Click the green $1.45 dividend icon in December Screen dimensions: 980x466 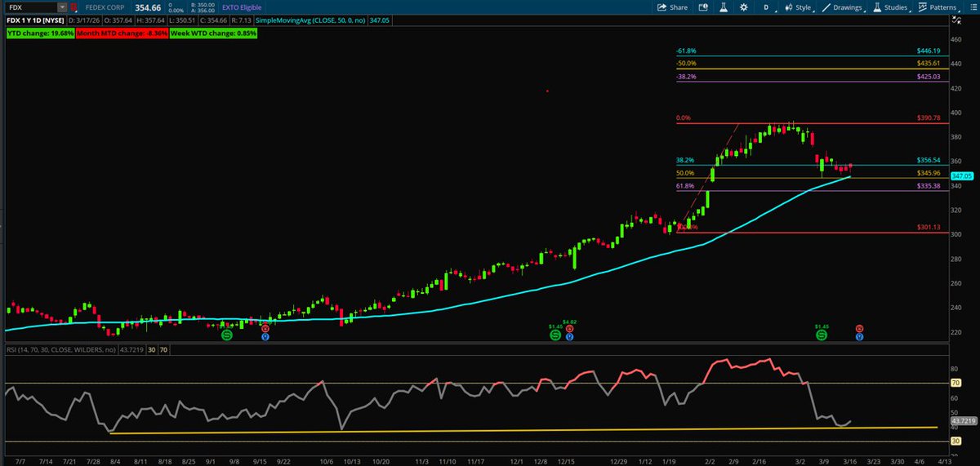(555, 335)
